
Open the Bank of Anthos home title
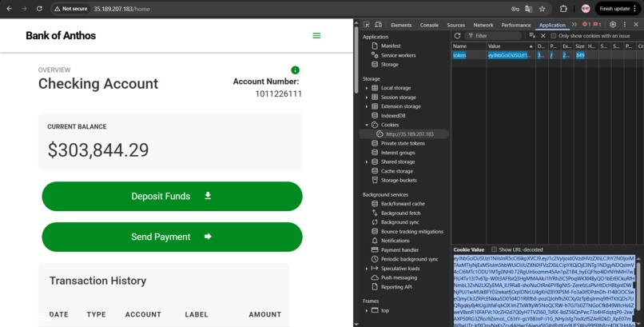pyautogui.click(x=61, y=36)
